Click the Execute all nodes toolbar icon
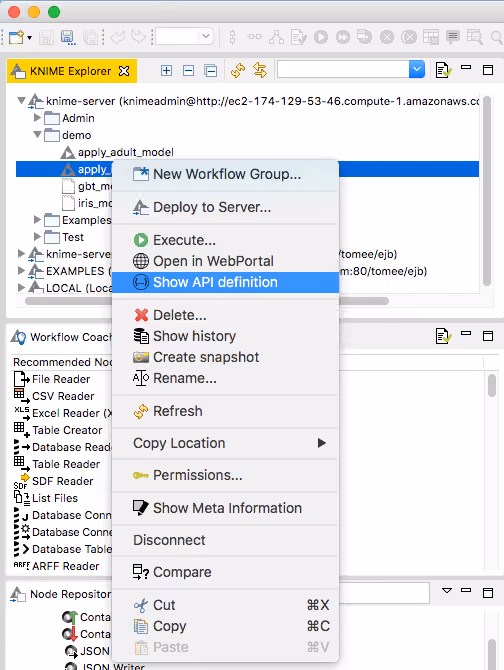The width and height of the screenshot is (504, 670). (343, 38)
